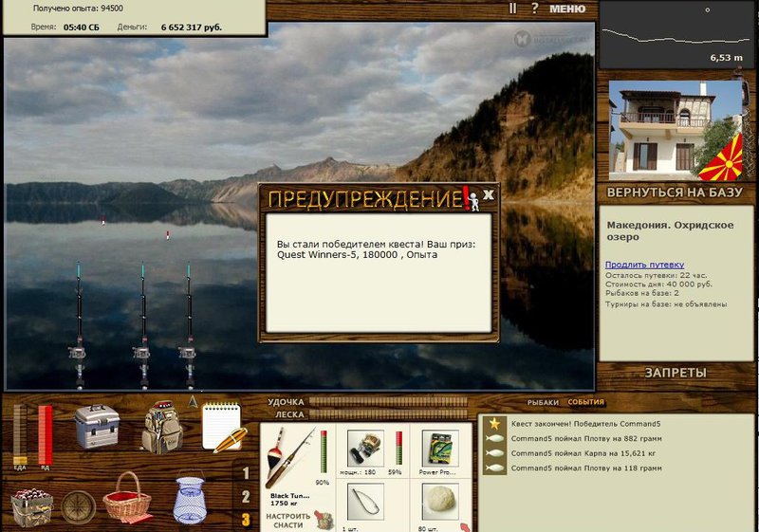
Task: Click the 'Турниры на базе: не объявлены' line
Action: pyautogui.click(x=666, y=304)
